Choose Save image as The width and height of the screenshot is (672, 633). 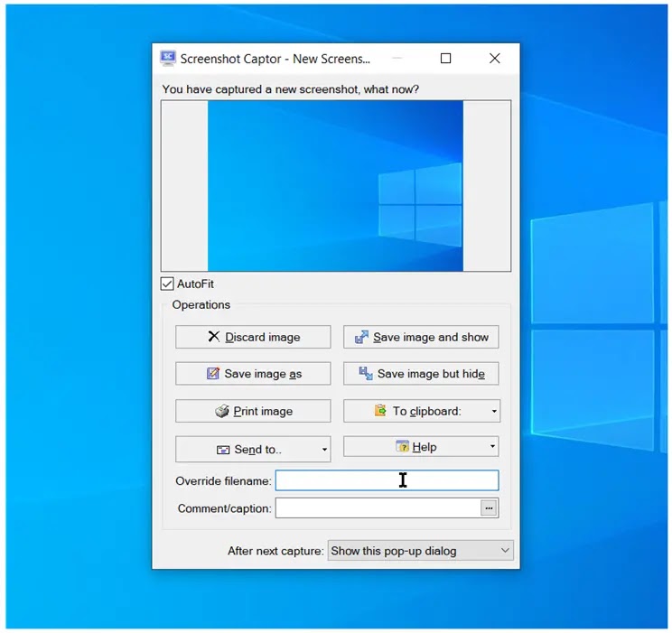click(253, 374)
